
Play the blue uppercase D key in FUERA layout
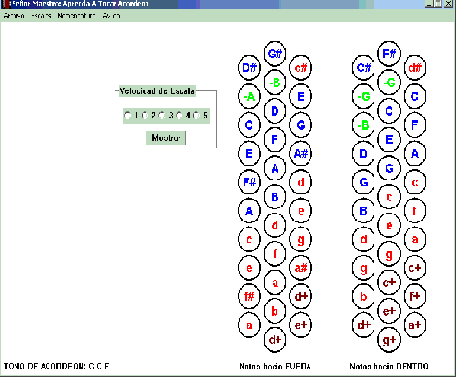point(275,111)
